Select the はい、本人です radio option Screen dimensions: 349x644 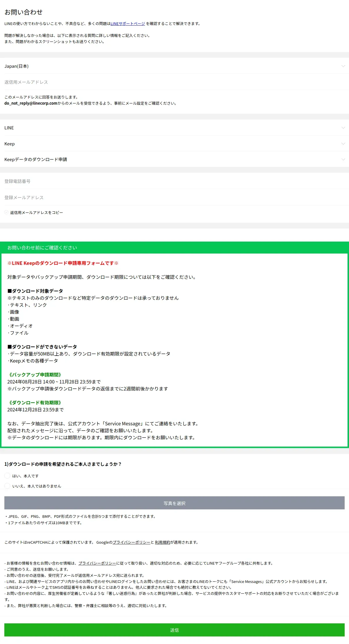(x=7, y=476)
